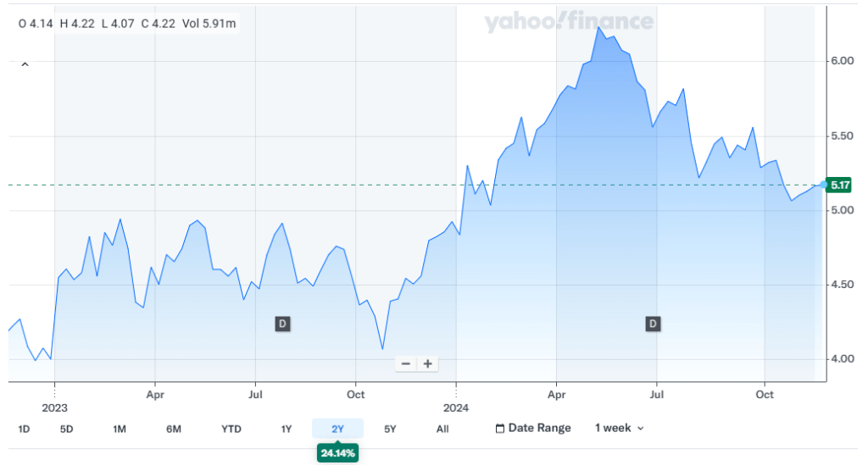The height and width of the screenshot is (465, 868).
Task: Show the 5Y range
Action: [x=390, y=429]
